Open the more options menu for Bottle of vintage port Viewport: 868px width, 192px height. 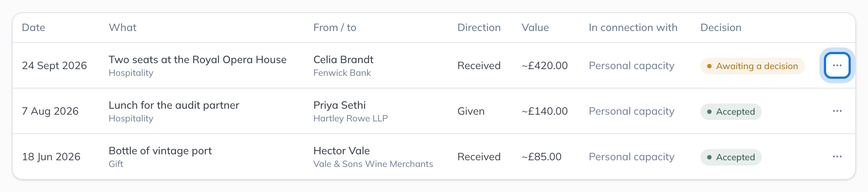(837, 157)
